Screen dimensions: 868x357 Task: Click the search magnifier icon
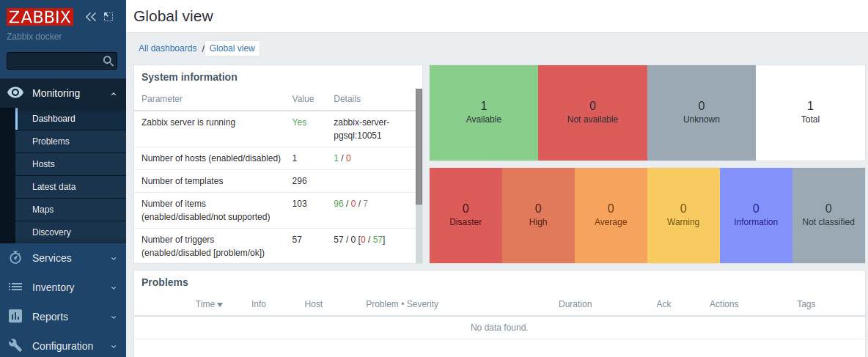pyautogui.click(x=108, y=61)
